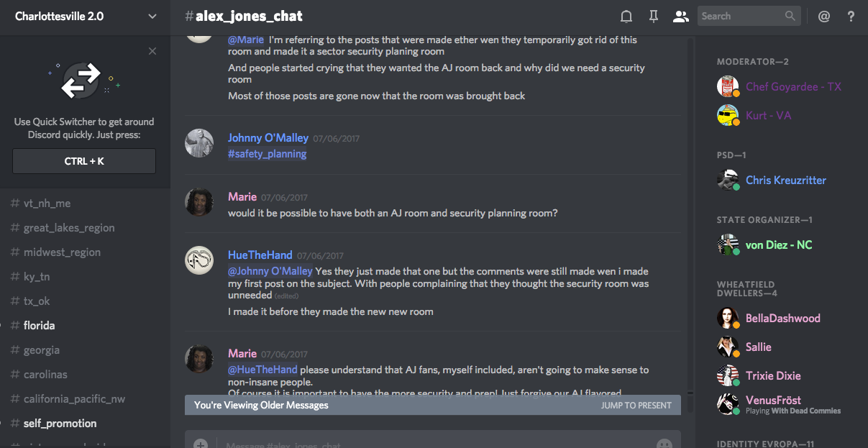Viewport: 868px width, 448px height.
Task: Click the search magnifier icon
Action: 790,16
